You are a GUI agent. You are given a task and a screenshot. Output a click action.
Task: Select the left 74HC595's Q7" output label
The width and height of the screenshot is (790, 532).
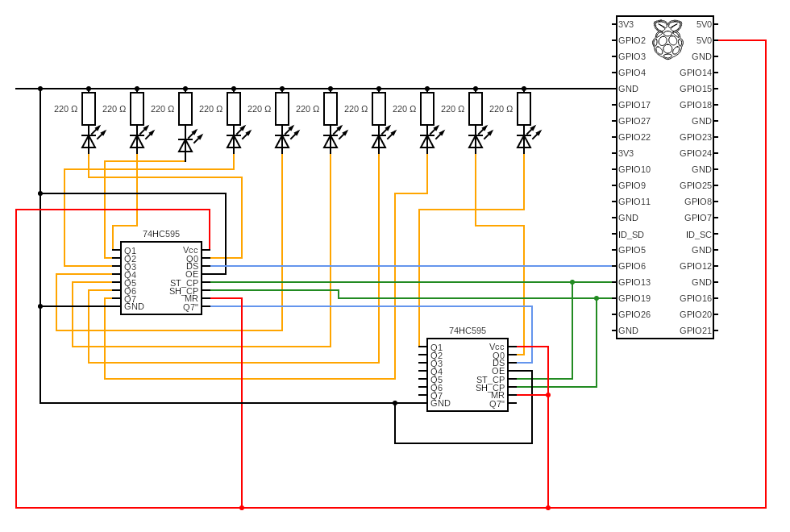click(x=190, y=307)
